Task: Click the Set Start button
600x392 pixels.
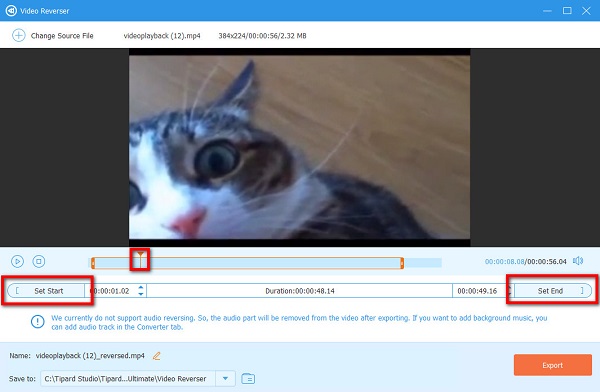Action: point(46,291)
